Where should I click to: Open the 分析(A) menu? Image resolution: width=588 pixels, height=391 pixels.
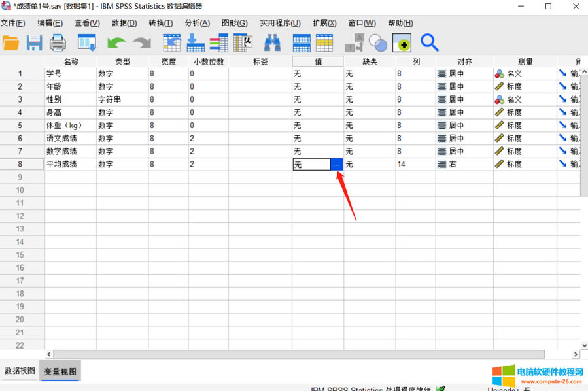pyautogui.click(x=197, y=23)
